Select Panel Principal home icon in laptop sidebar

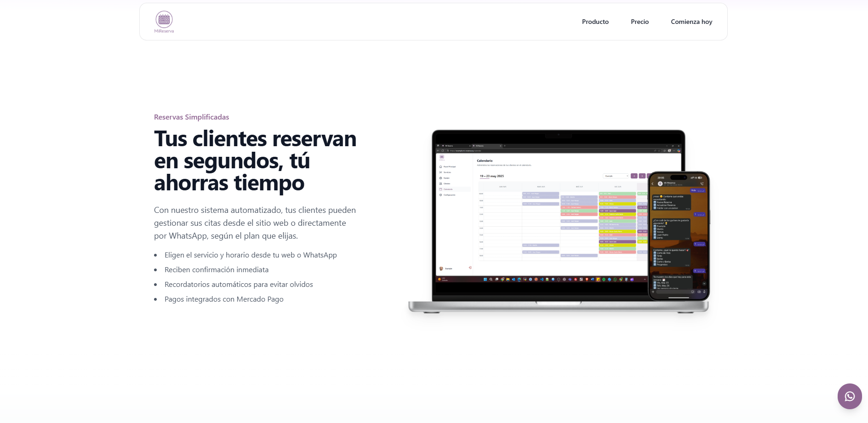(441, 167)
